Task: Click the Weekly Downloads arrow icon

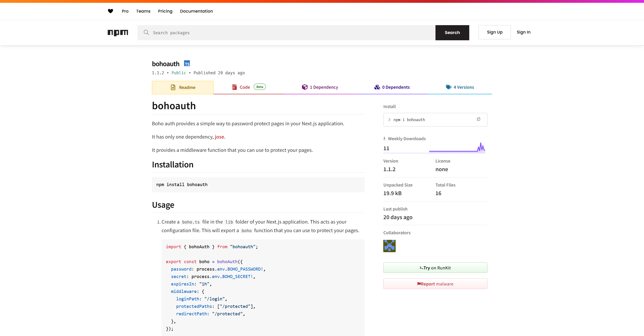Action: (x=384, y=138)
